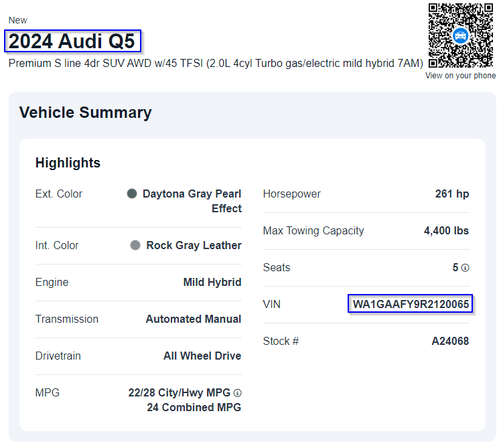Click Rock Gray Leather text
503x448 pixels.
(x=194, y=245)
